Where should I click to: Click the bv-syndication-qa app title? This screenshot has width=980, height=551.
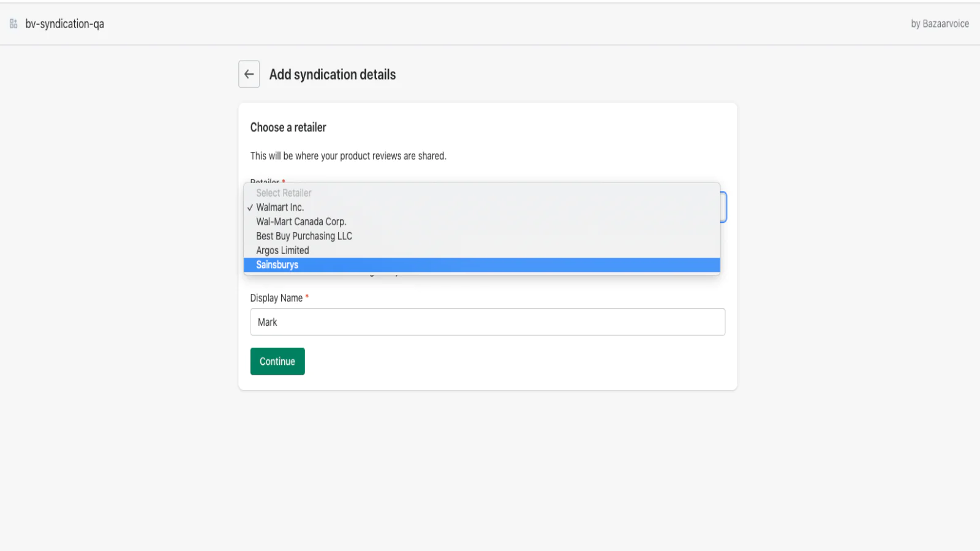pos(64,24)
